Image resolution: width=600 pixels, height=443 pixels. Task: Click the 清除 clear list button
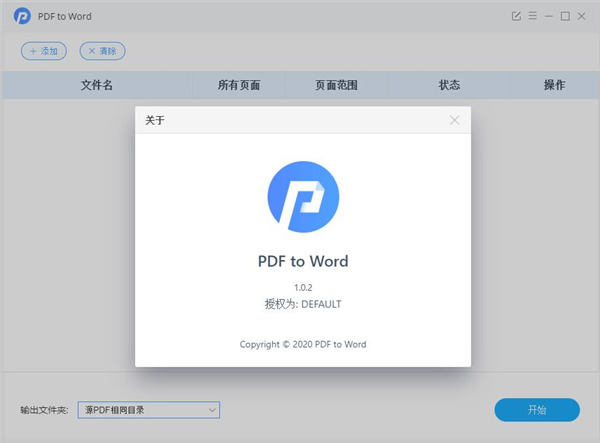(102, 51)
